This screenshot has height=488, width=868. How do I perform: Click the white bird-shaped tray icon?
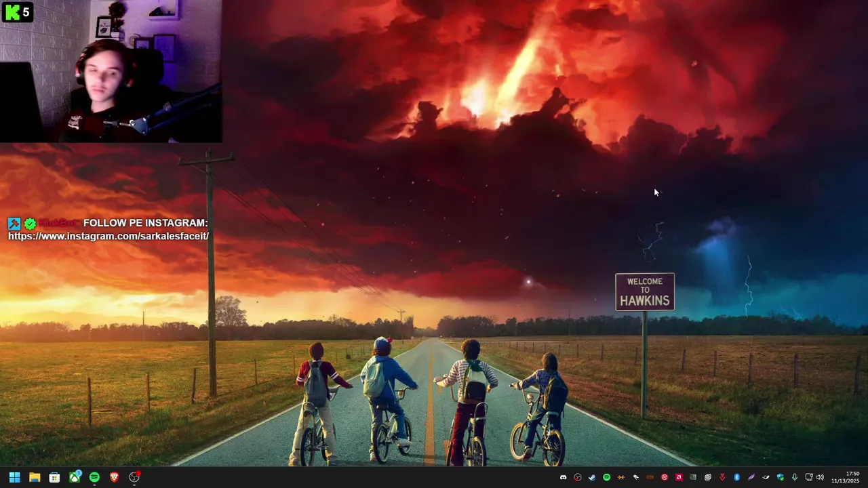pyautogui.click(x=635, y=477)
